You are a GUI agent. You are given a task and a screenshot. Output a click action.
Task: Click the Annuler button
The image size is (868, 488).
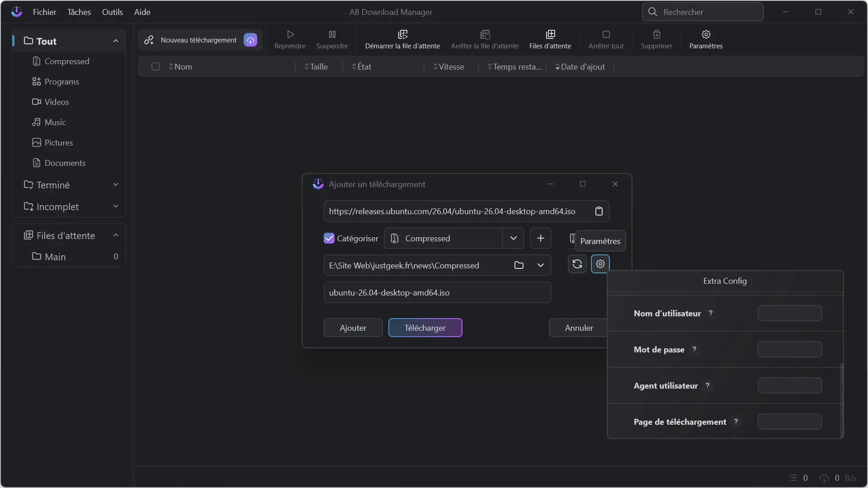(x=579, y=328)
